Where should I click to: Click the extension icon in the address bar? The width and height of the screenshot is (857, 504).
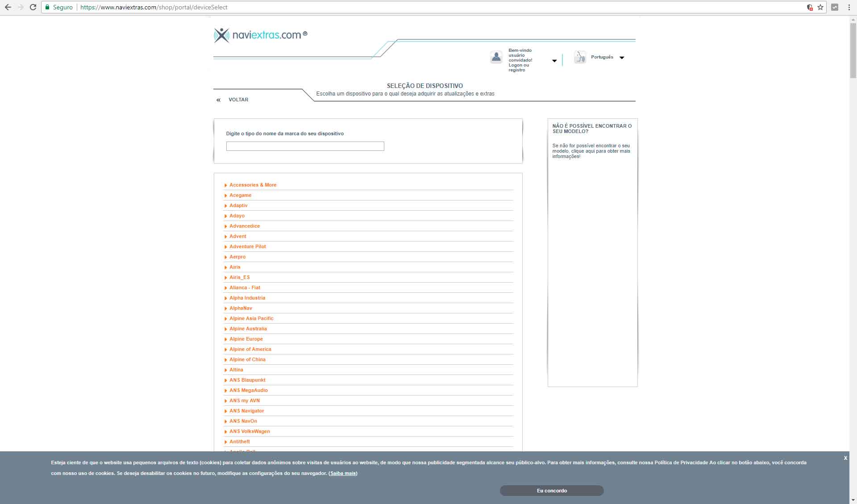pos(810,7)
